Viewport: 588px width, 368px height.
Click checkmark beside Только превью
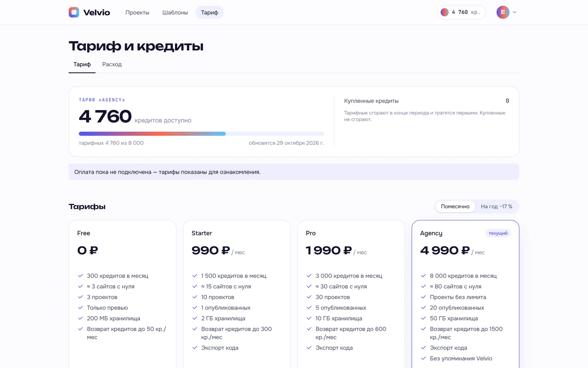tap(80, 308)
